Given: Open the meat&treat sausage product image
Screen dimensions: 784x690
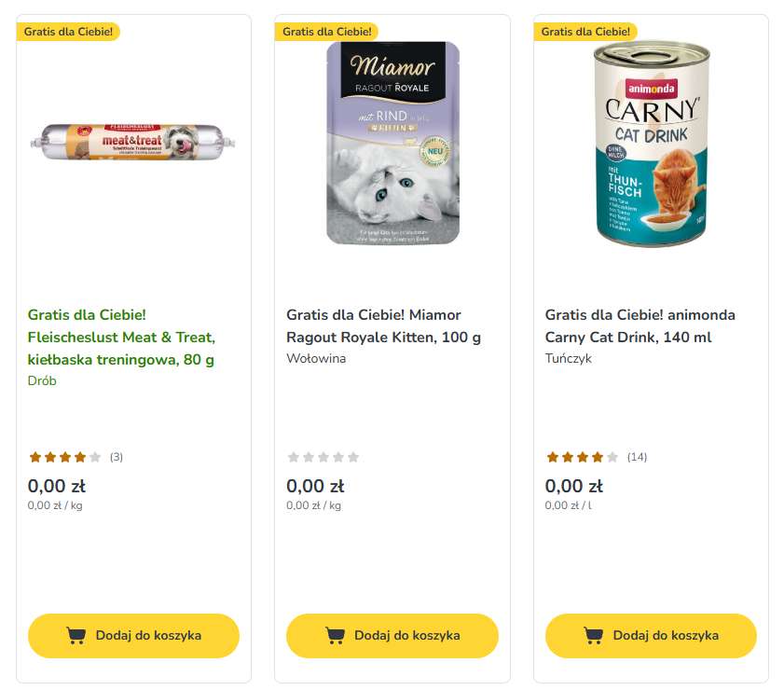Looking at the screenshot, I should point(132,142).
